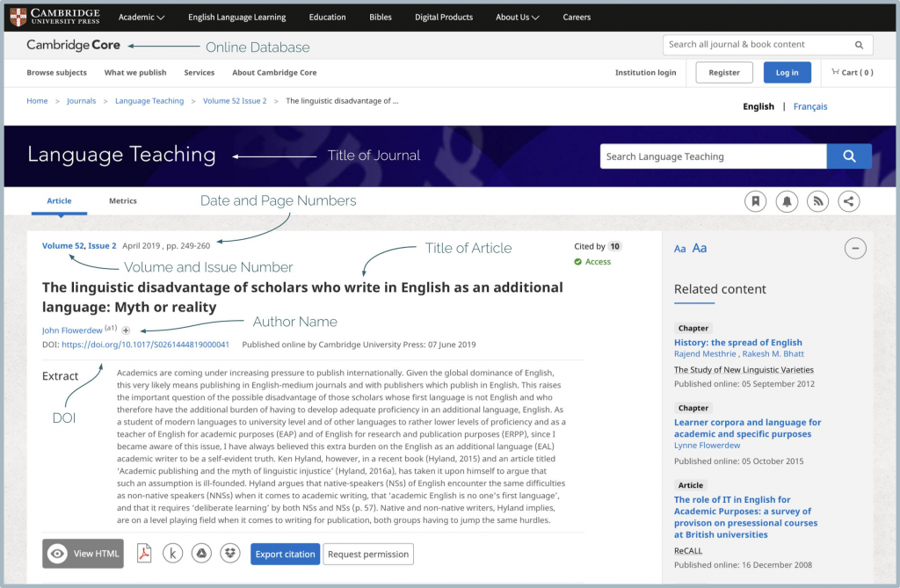The width and height of the screenshot is (900, 588).
Task: Download the article via PDF icon
Action: (x=143, y=554)
